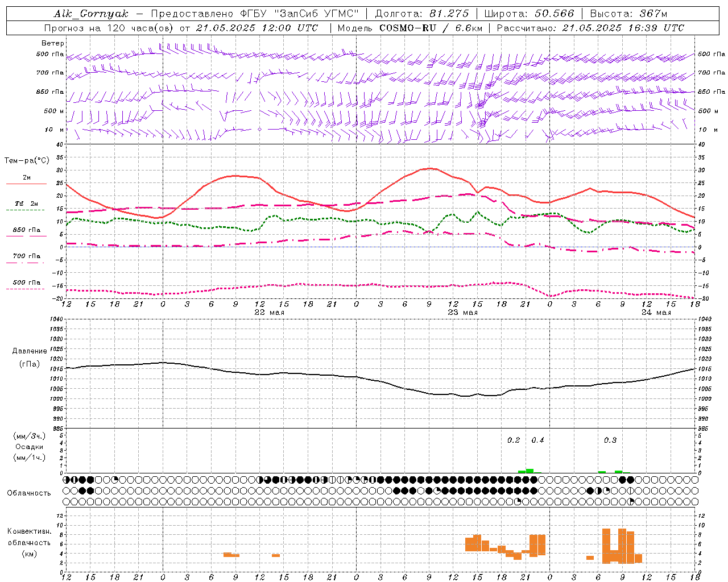Click the 'Высота: 367м' elevation text
The height and width of the screenshot is (582, 728).
[628, 14]
